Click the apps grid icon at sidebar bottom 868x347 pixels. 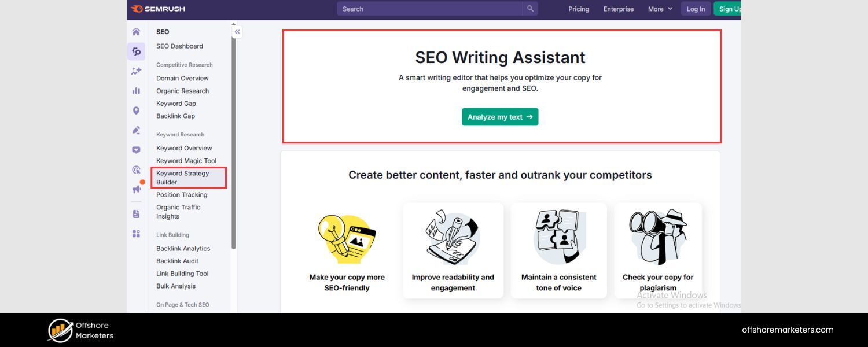136,234
